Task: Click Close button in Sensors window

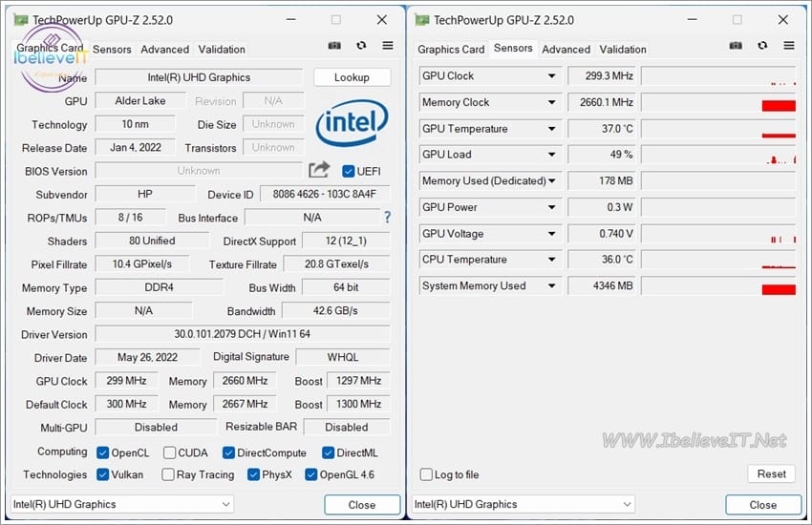Action: 763,505
